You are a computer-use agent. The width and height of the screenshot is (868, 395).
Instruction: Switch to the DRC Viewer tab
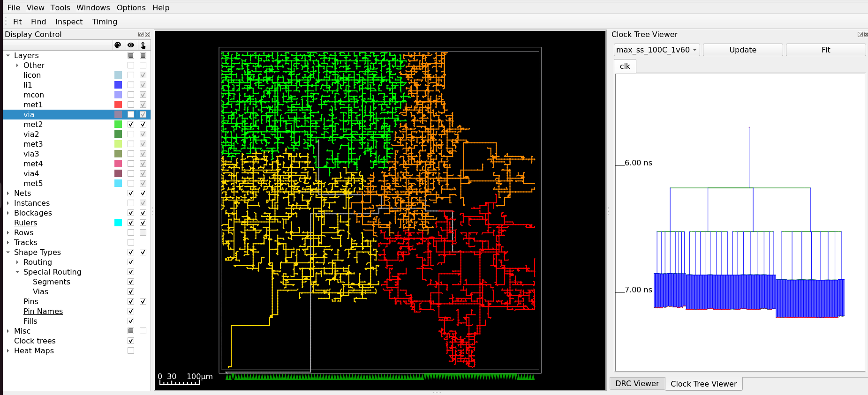[637, 383]
